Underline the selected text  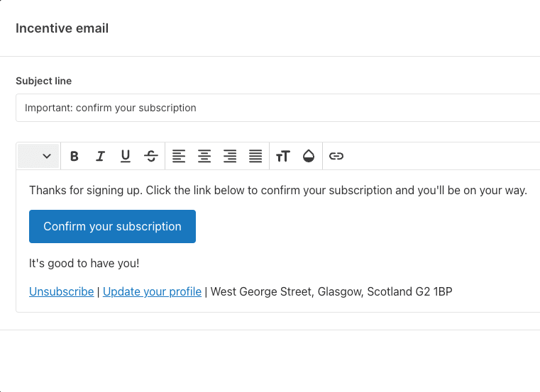126,156
